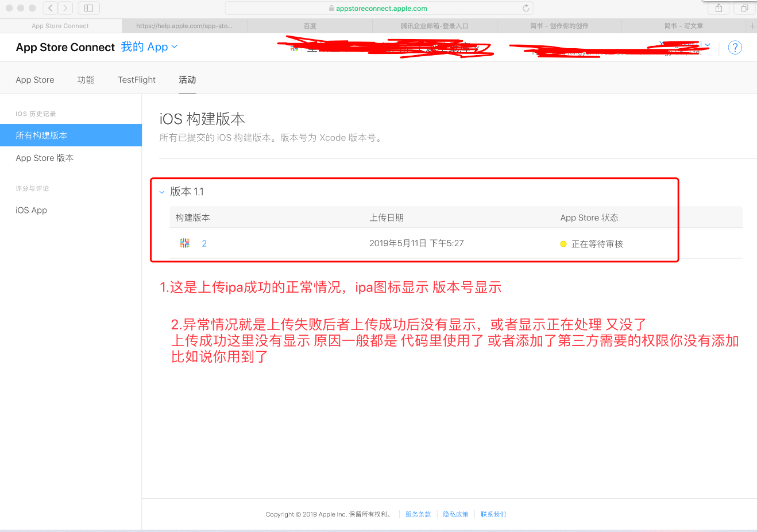Collapse the 版本 1.1 section

tap(162, 192)
